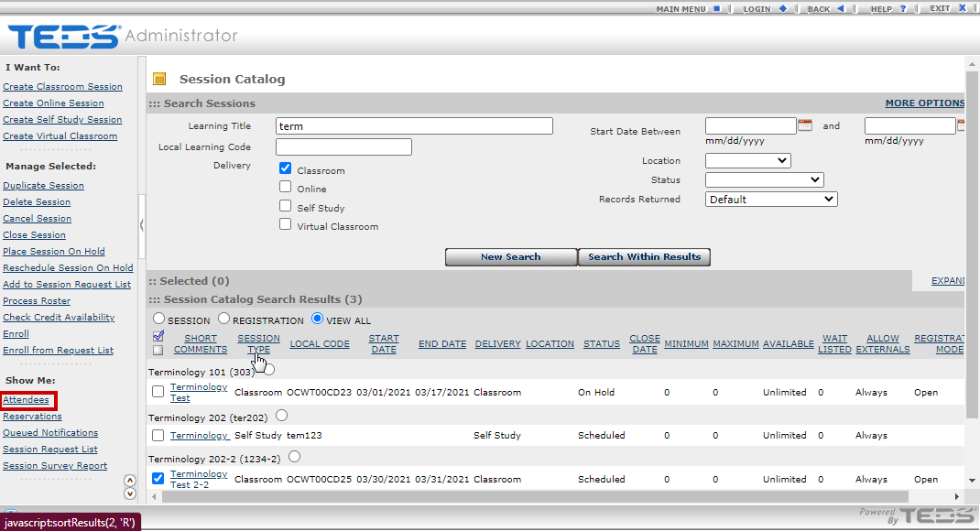Click the New Search button
The height and width of the screenshot is (531, 980).
coord(510,257)
